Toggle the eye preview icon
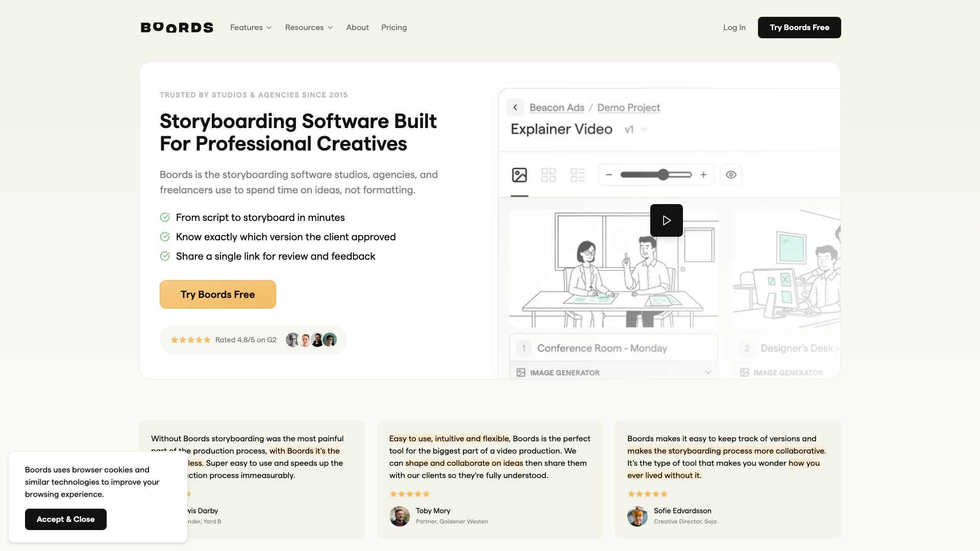The image size is (980, 551). point(731,175)
